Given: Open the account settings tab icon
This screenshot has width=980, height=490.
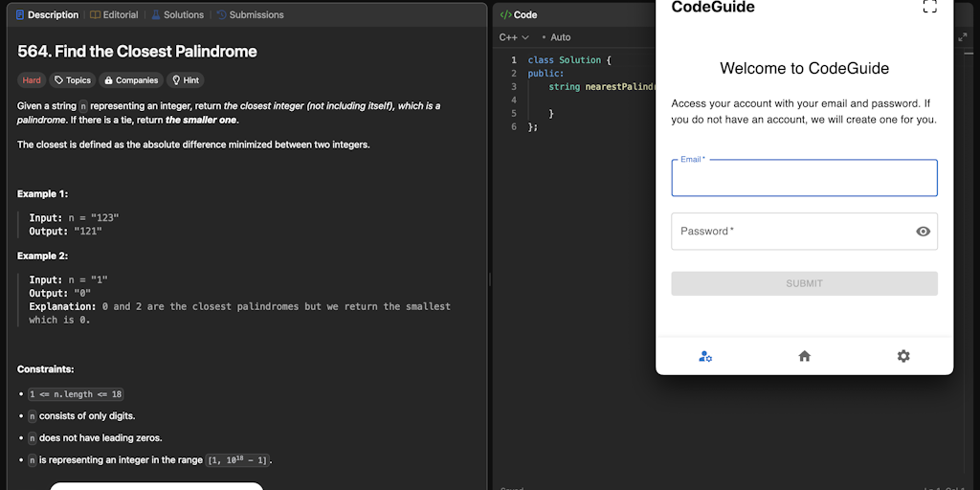Looking at the screenshot, I should [x=705, y=356].
